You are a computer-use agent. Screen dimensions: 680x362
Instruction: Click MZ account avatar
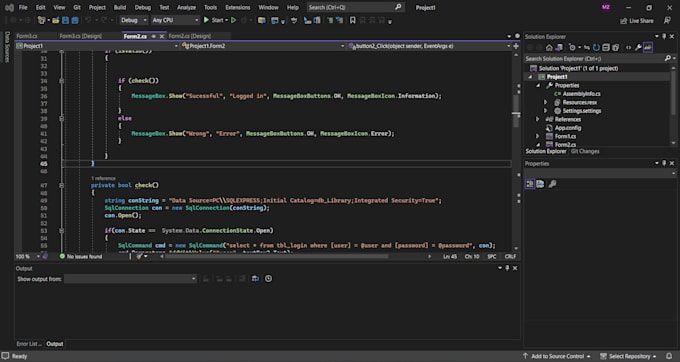tap(606, 7)
